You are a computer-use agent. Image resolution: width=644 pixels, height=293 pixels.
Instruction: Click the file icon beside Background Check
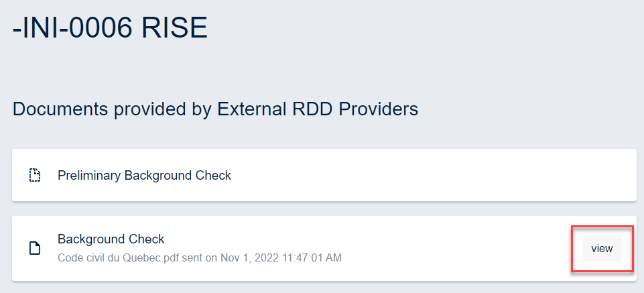click(35, 249)
